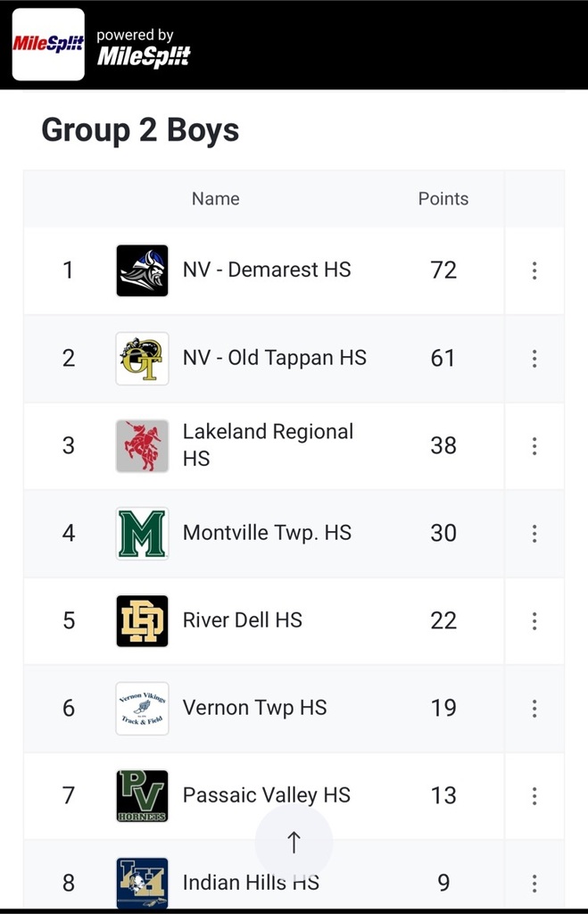Viewport: 588px width, 914px height.
Task: Open the kebab menu for Passaic Valley HS
Action: tap(534, 795)
